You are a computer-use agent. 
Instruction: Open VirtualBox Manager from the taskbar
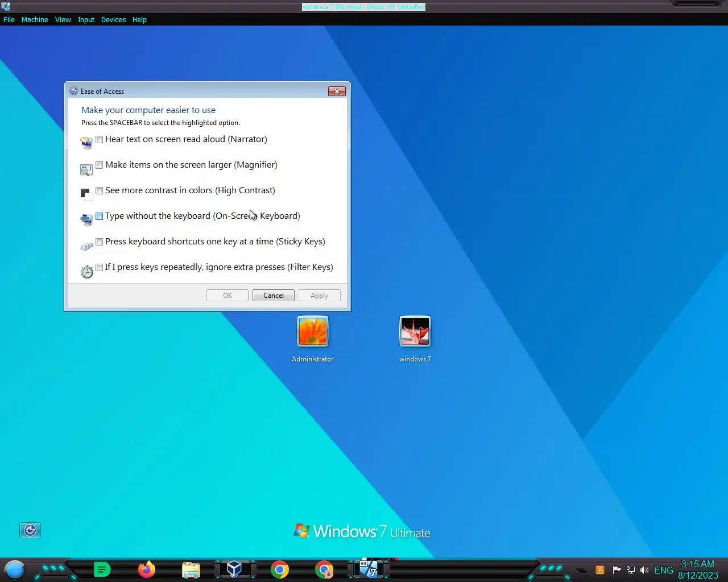(x=234, y=569)
